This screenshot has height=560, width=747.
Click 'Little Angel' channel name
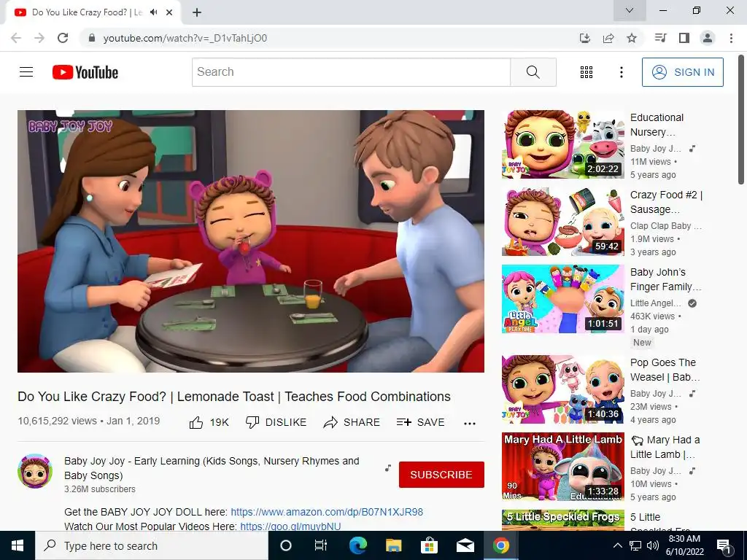(x=656, y=303)
